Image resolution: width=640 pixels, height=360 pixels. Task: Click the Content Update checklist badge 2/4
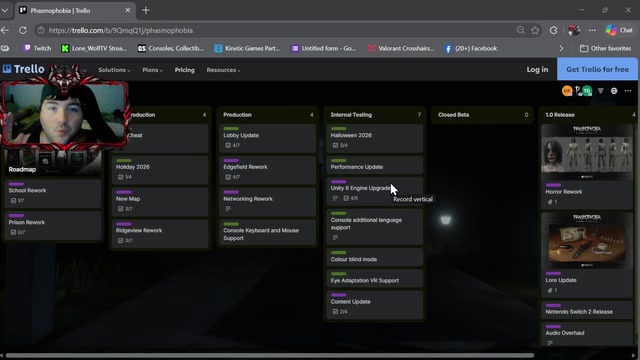pos(340,312)
